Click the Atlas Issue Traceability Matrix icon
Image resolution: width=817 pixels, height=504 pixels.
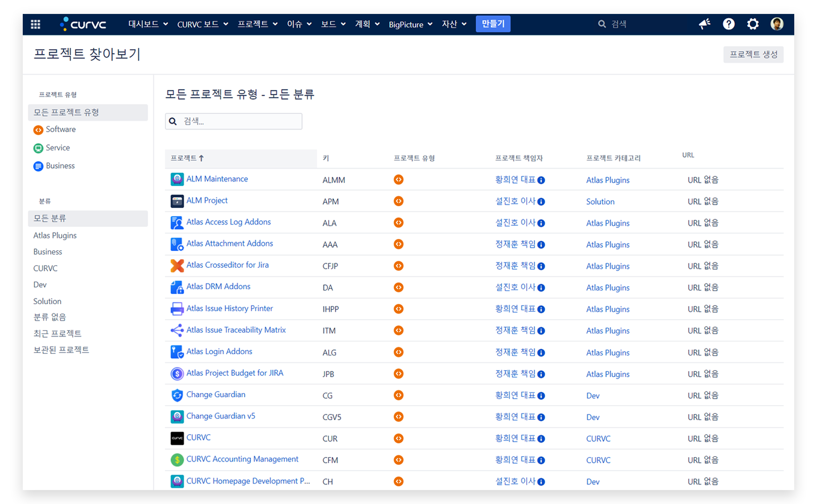(x=177, y=330)
